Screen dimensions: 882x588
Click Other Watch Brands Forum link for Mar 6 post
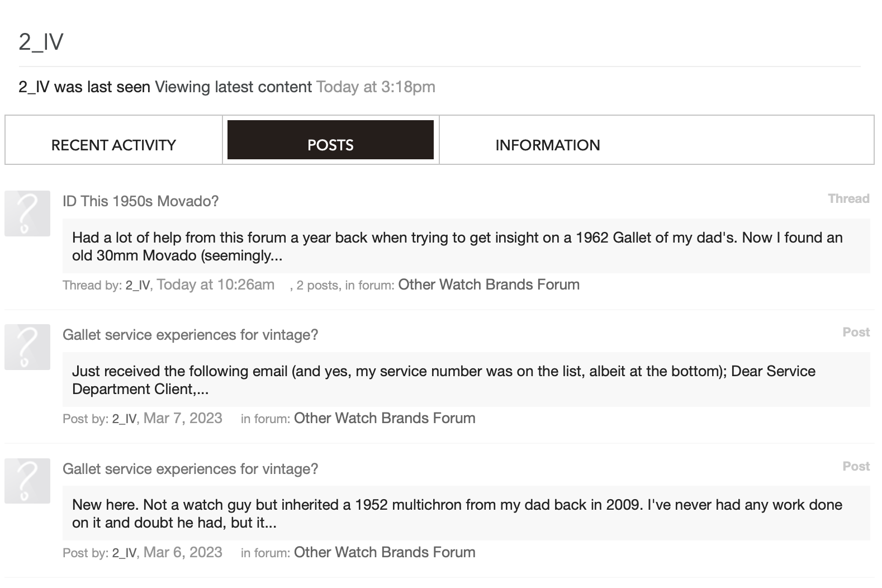click(x=385, y=552)
